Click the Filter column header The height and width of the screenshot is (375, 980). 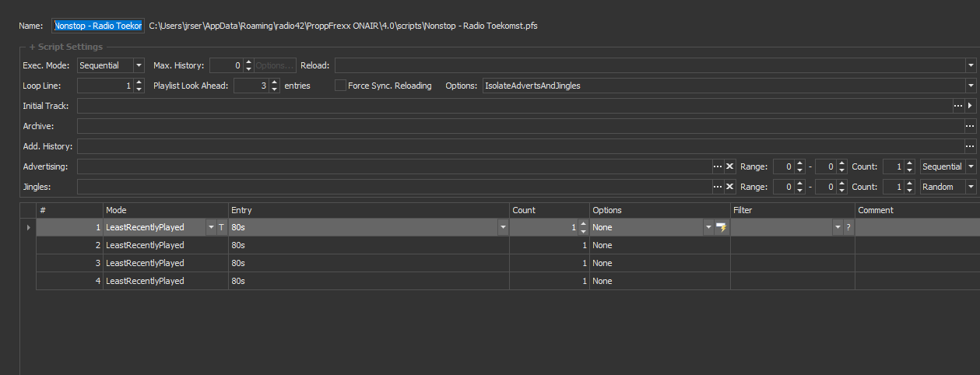(792, 210)
